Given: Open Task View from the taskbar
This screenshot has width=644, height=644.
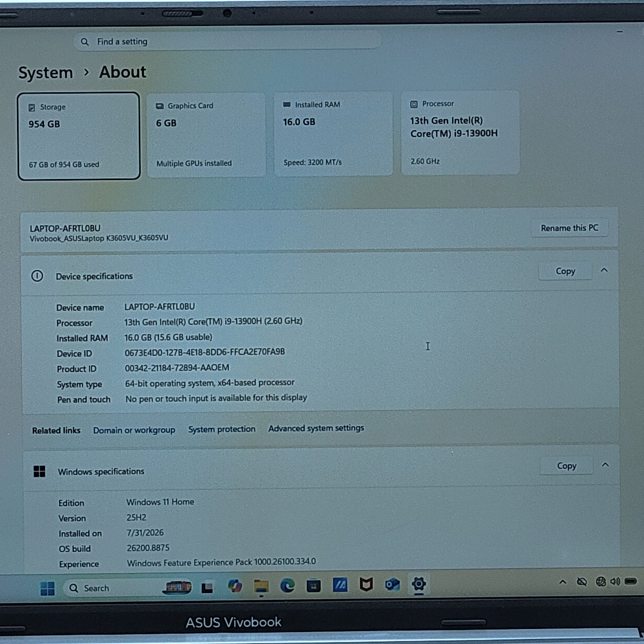Looking at the screenshot, I should (207, 587).
